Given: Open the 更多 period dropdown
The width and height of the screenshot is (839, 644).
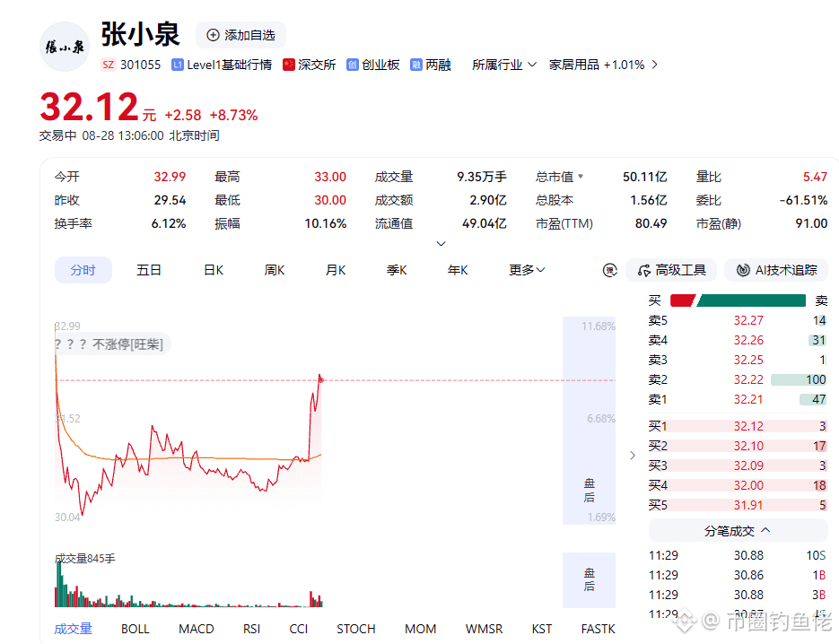Looking at the screenshot, I should tap(527, 270).
